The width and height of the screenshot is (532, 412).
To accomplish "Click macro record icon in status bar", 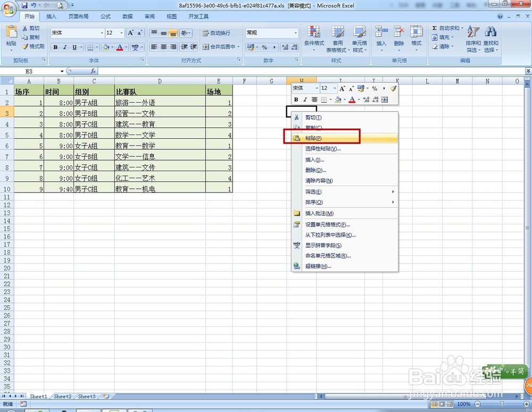I will tap(23, 404).
